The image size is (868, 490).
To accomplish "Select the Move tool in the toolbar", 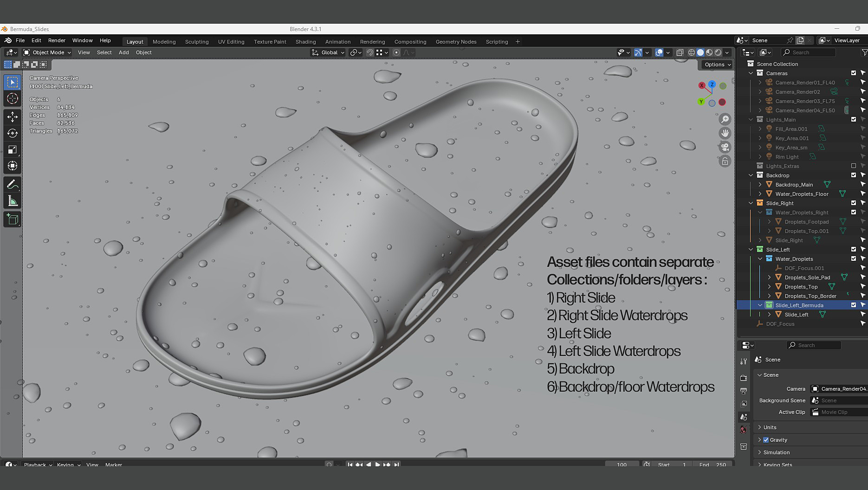I will tap(13, 117).
